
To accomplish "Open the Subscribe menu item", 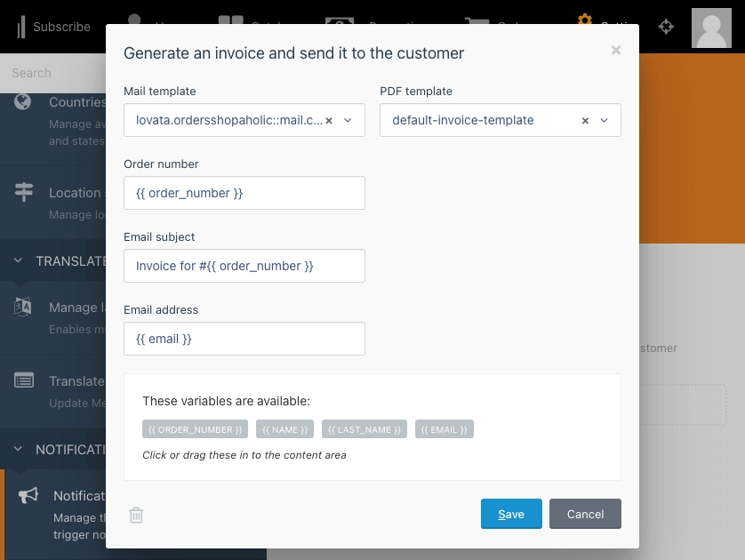I will [x=53, y=27].
